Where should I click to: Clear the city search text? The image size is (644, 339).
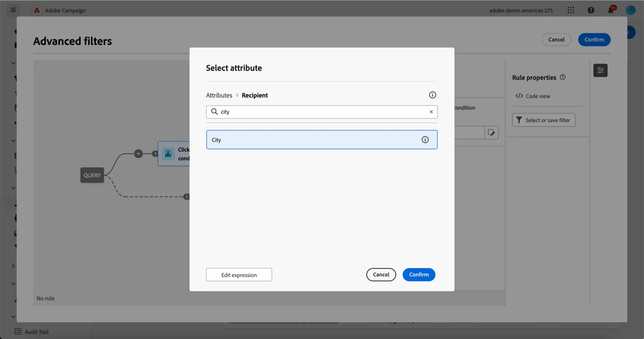(431, 112)
